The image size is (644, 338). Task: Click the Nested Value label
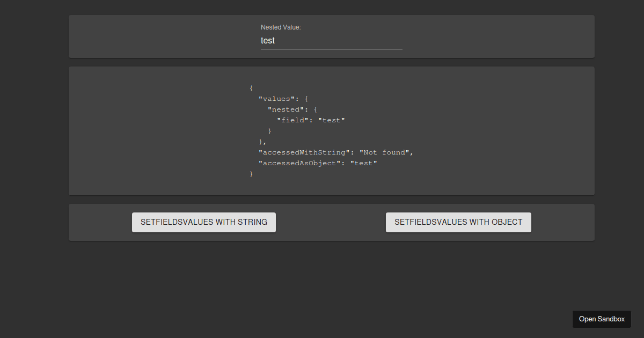coord(281,27)
